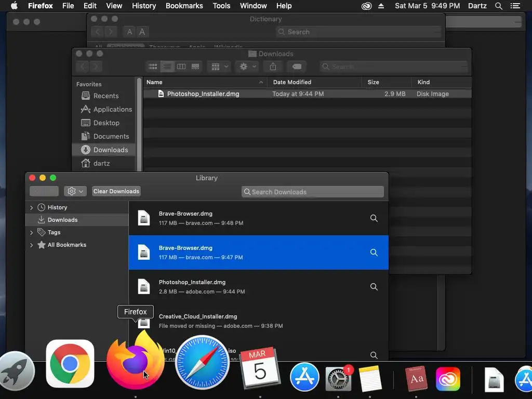Open the App Store from the Dock

click(x=304, y=377)
